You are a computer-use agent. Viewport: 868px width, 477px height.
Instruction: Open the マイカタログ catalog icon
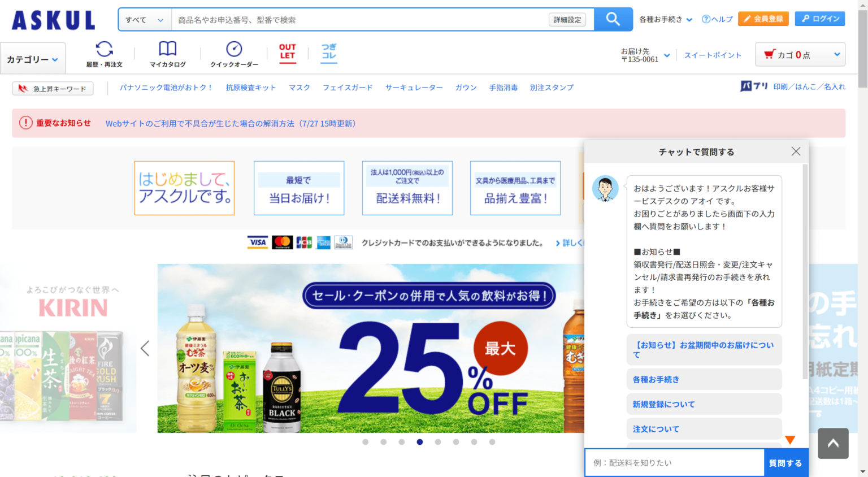[x=167, y=54]
